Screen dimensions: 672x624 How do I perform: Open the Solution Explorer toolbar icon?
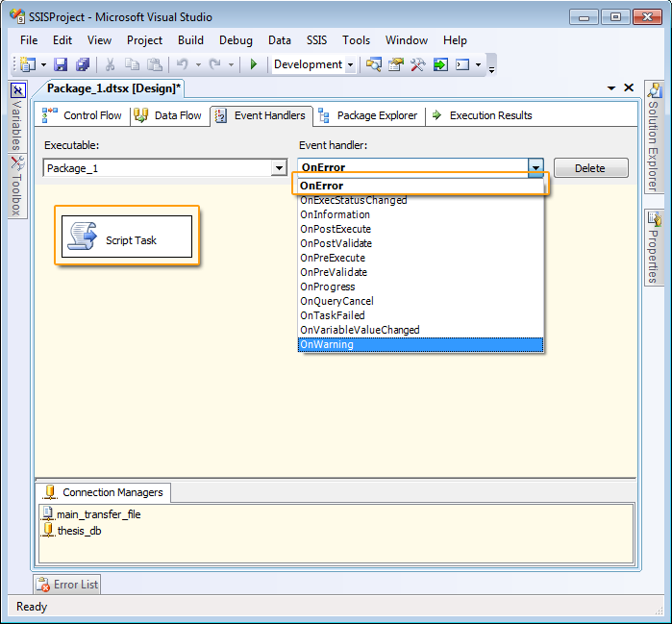coord(374,64)
